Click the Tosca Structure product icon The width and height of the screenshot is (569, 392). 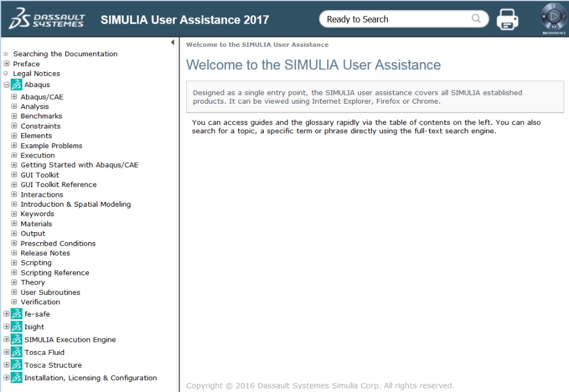[17, 364]
